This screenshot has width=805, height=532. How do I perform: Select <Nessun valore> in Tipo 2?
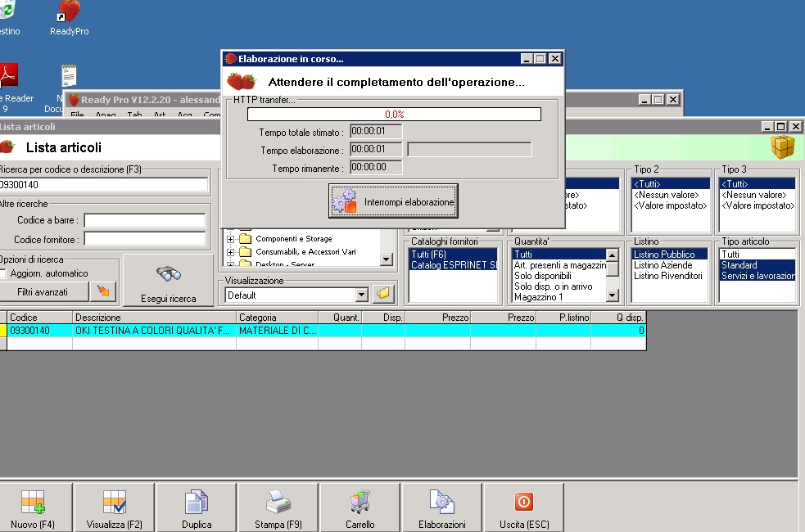click(671, 195)
